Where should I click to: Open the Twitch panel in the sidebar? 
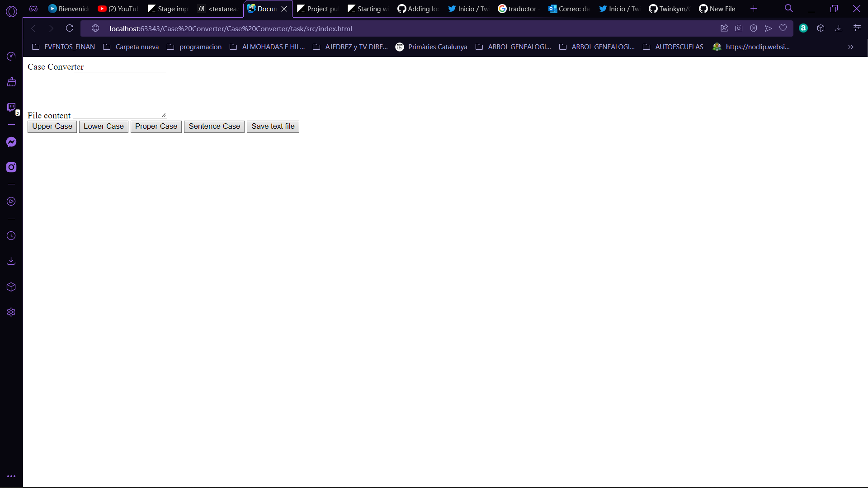tap(11, 107)
